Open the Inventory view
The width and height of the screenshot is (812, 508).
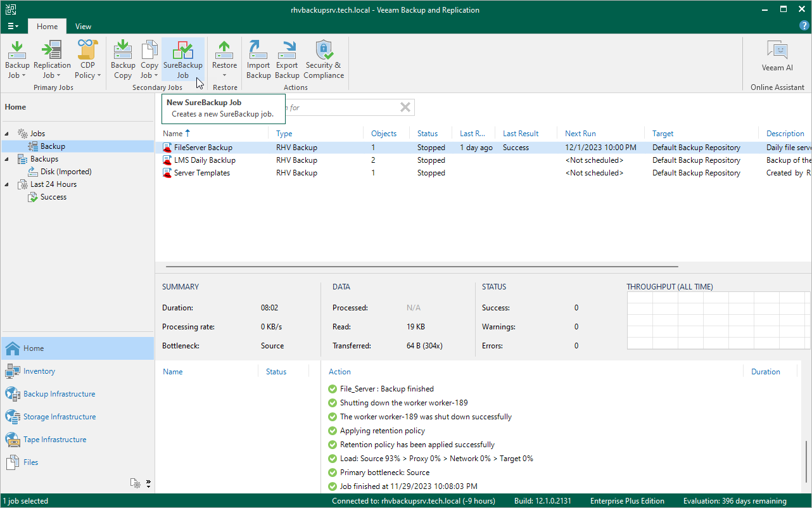77,371
